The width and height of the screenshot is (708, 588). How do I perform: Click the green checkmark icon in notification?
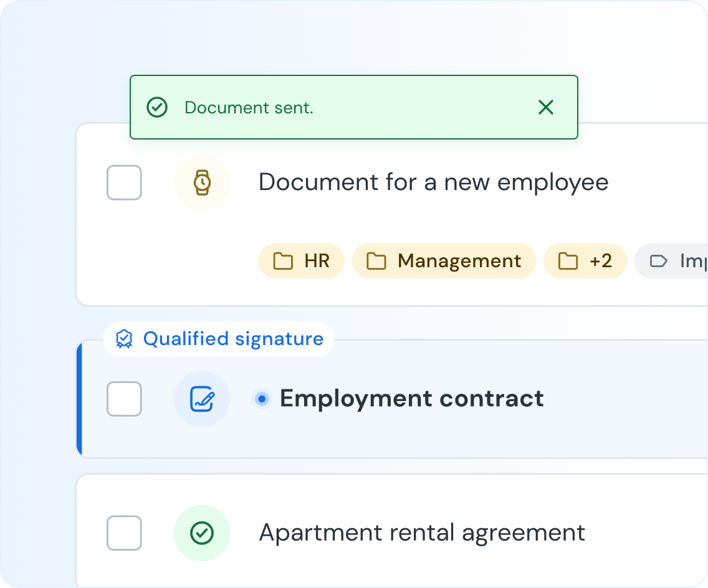pyautogui.click(x=157, y=108)
